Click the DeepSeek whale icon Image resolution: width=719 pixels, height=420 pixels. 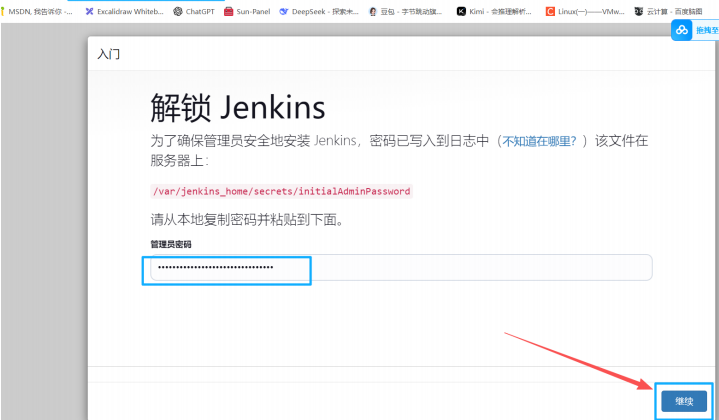click(284, 11)
